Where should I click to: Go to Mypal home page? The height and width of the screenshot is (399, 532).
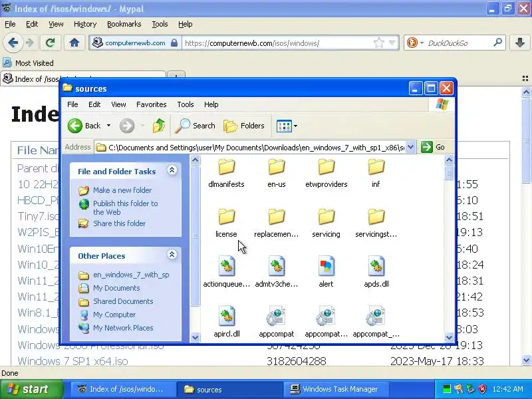pyautogui.click(x=74, y=43)
